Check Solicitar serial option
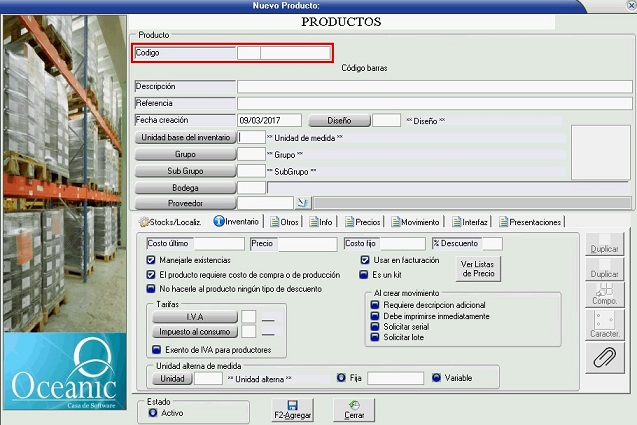 [x=374, y=327]
